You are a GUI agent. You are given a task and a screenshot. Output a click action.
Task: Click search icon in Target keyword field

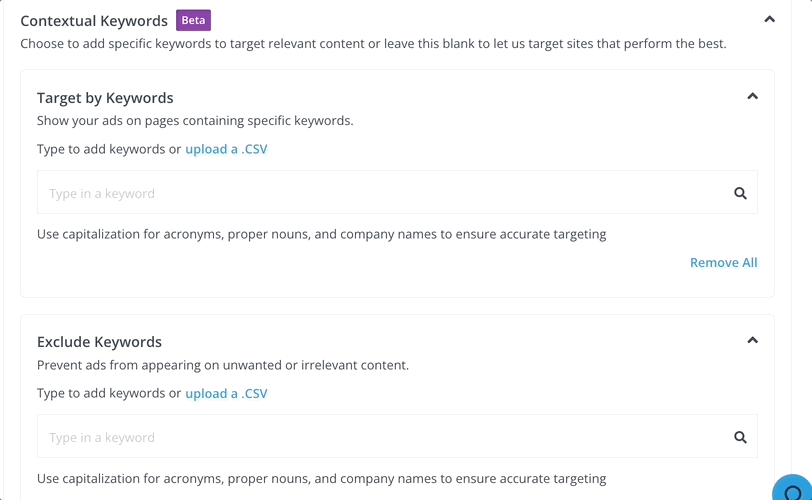[740, 193]
